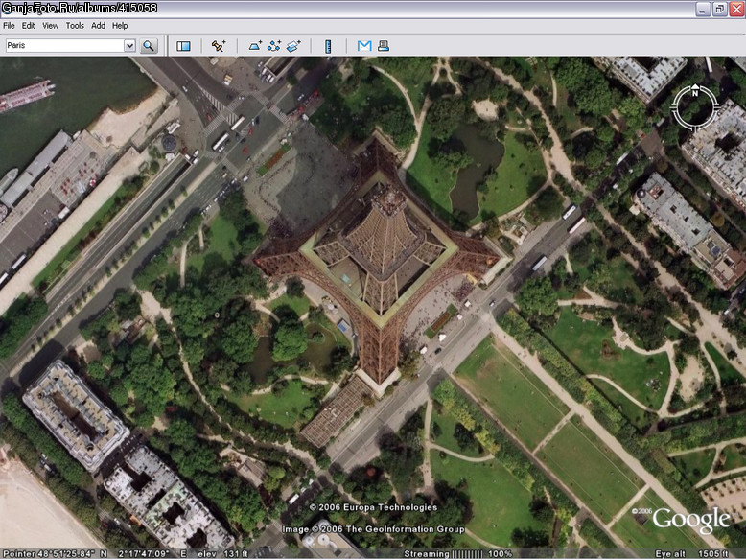This screenshot has width=746, height=560.
Task: Click the email envelope icon
Action: (x=364, y=46)
